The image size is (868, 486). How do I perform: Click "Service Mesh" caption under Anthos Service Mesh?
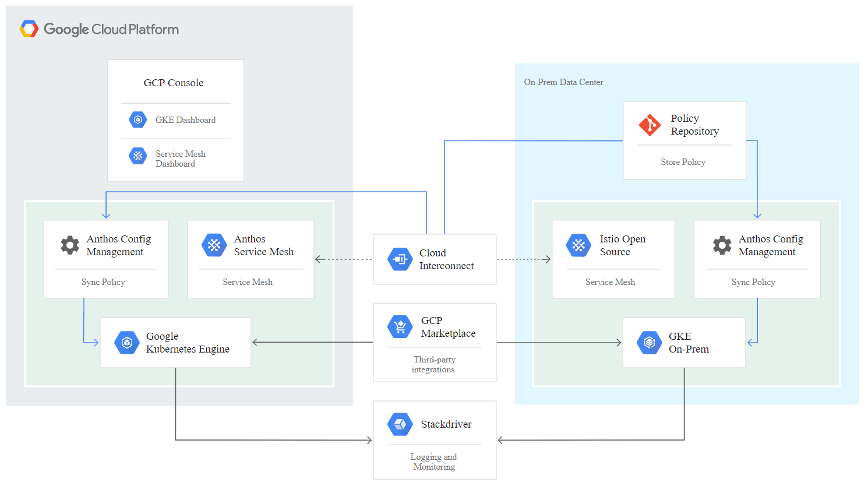[x=248, y=282]
